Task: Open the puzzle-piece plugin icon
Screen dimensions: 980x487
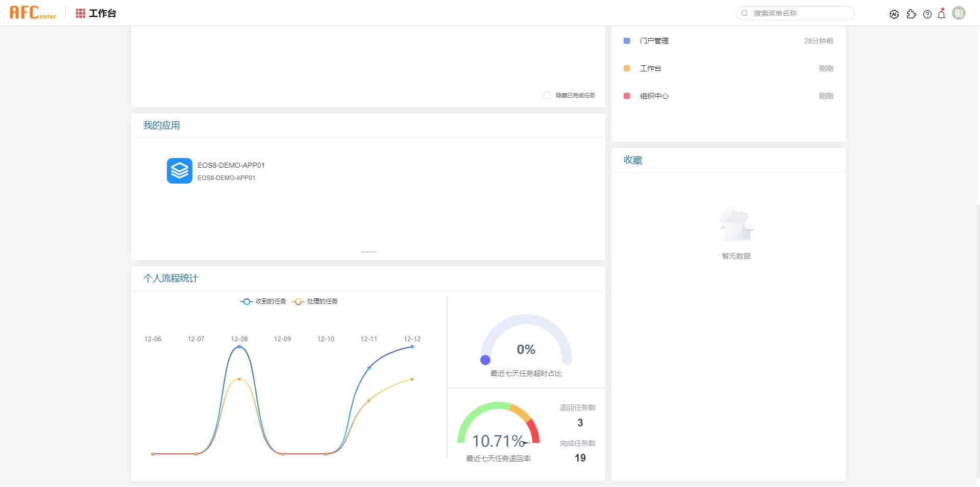Action: pyautogui.click(x=911, y=14)
